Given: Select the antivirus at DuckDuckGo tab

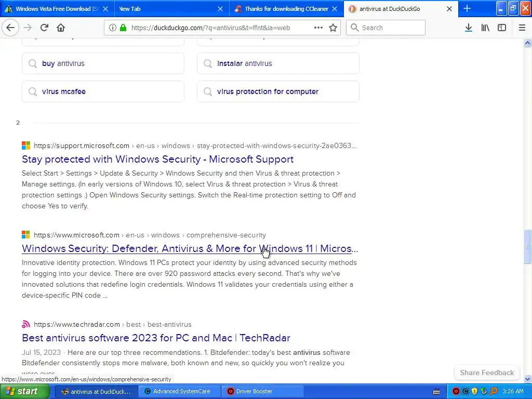Looking at the screenshot, I should [401, 9].
